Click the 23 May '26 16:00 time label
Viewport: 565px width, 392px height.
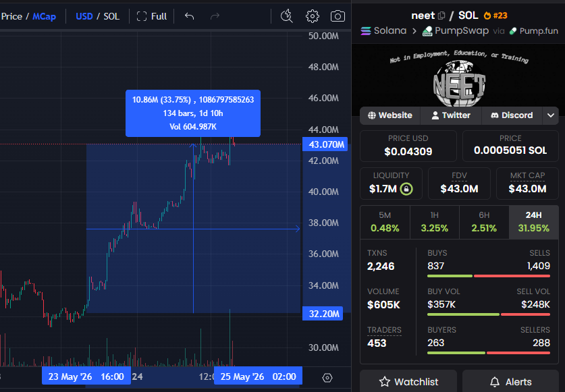point(86,377)
